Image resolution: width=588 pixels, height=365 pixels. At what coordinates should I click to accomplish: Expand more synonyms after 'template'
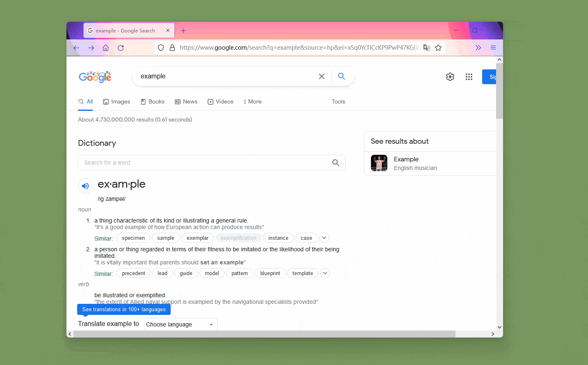pos(325,273)
